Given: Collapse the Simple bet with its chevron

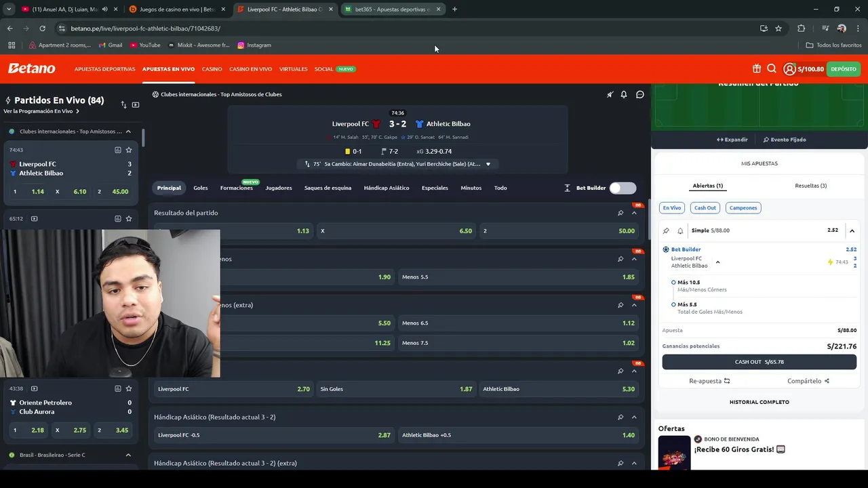Looking at the screenshot, I should pyautogui.click(x=852, y=230).
